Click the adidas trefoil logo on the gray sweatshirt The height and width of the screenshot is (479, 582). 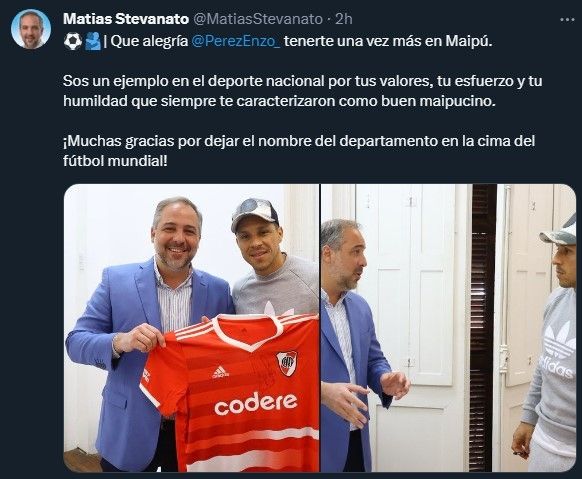(559, 340)
